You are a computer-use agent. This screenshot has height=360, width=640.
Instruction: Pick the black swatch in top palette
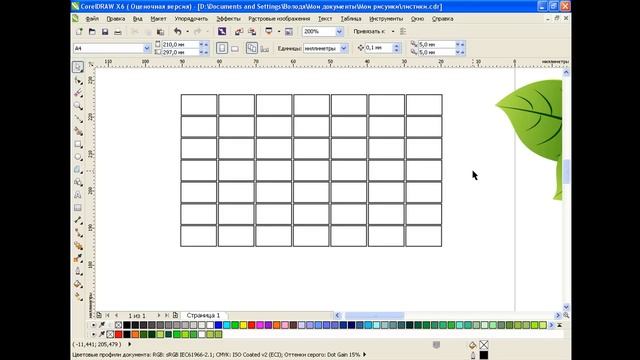(x=127, y=325)
